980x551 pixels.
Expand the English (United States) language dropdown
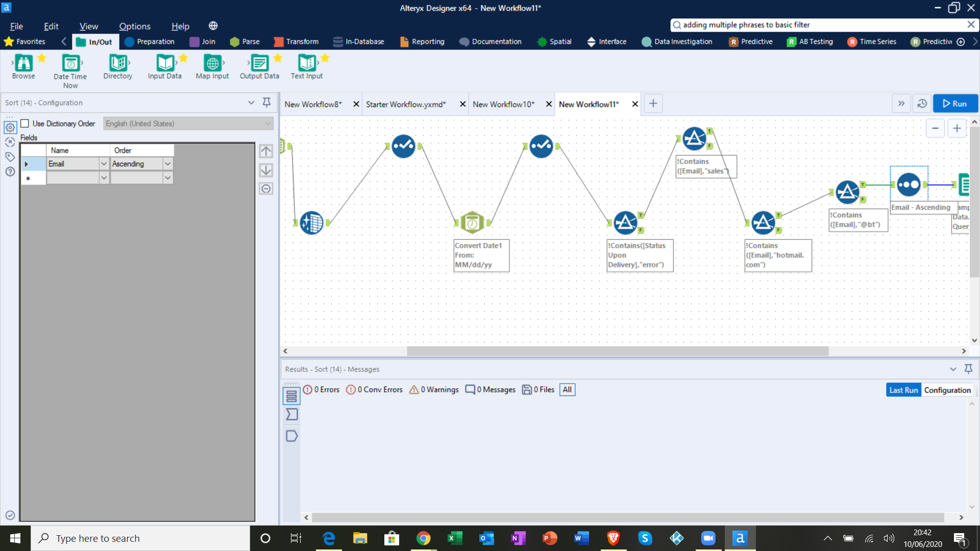[x=267, y=123]
